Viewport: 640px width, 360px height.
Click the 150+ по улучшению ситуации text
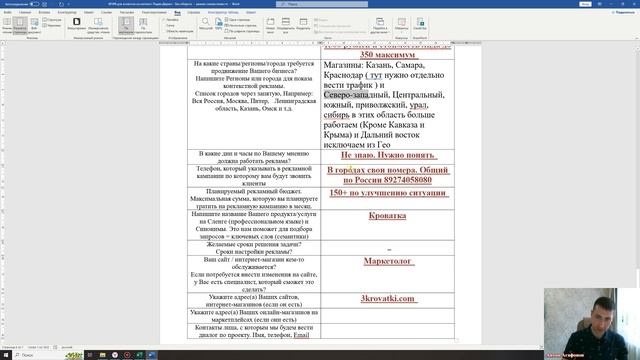click(x=388, y=193)
